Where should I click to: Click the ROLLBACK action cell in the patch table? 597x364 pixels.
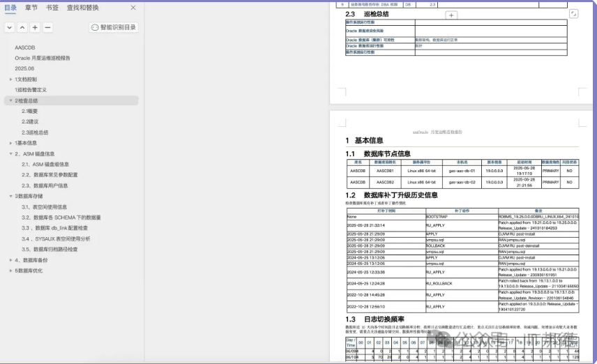(462, 246)
